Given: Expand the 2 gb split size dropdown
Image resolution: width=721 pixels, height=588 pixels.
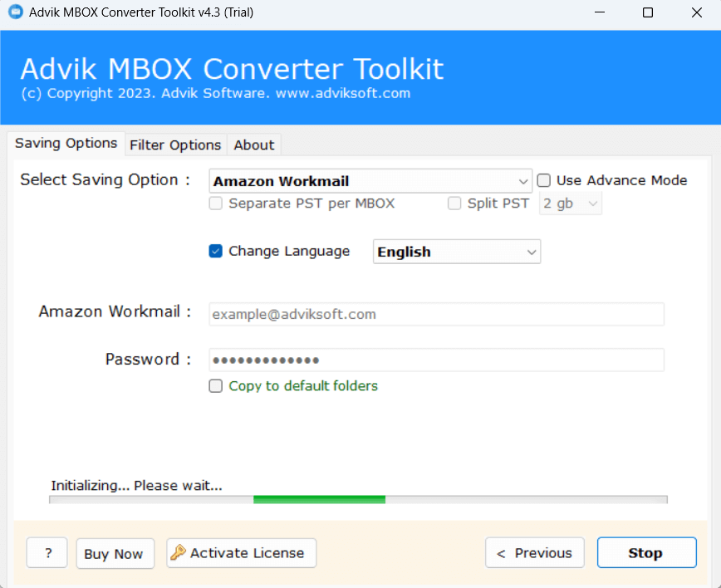Looking at the screenshot, I should (571, 203).
